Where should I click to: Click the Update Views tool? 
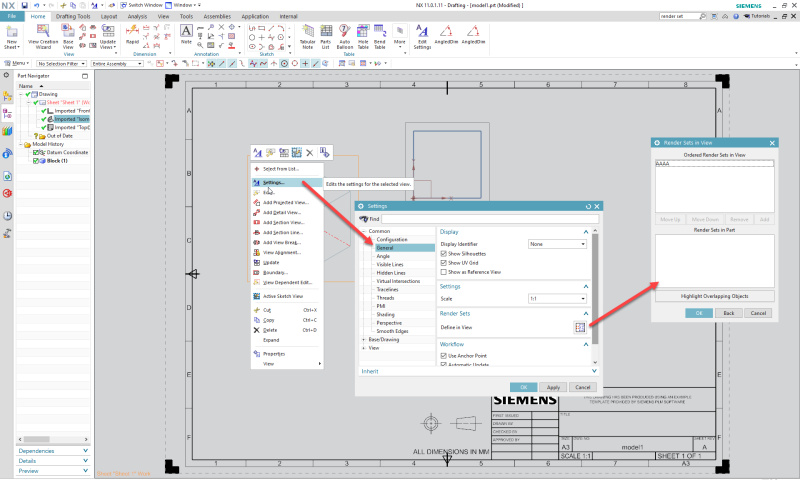(x=108, y=37)
